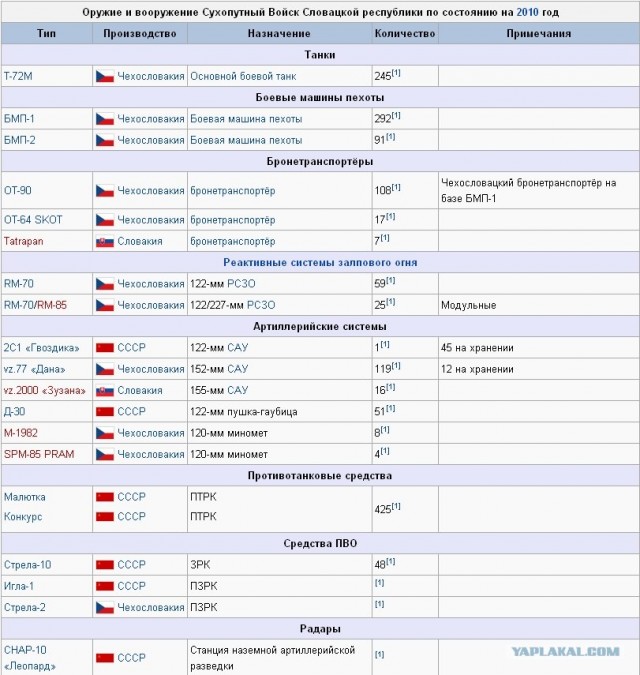Click the Производство column header
640x675 pixels.
[x=140, y=34]
